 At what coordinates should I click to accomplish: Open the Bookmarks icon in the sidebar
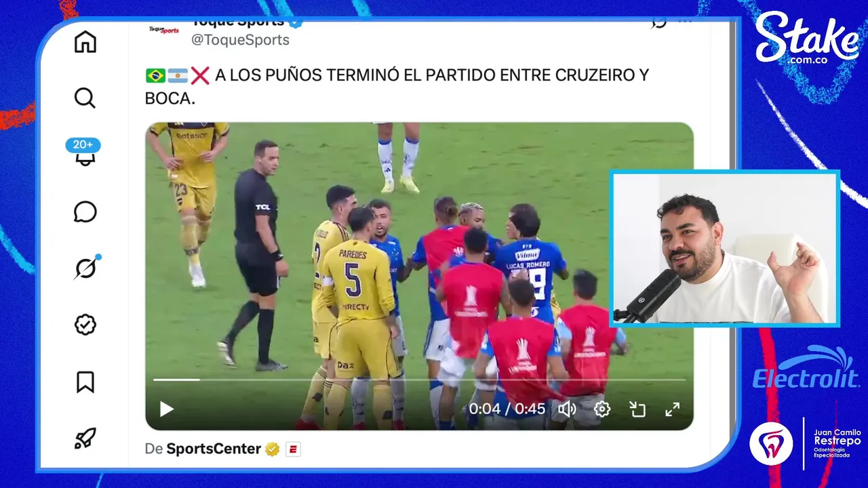(85, 382)
